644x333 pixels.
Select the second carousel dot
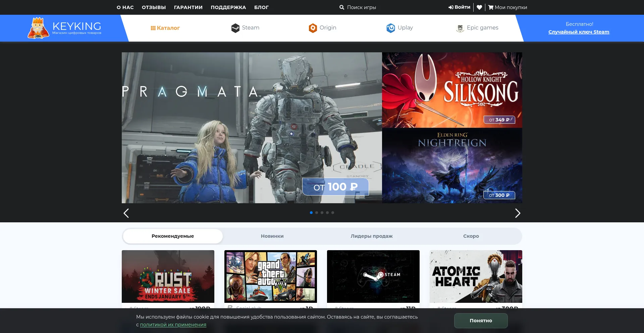[x=317, y=213]
